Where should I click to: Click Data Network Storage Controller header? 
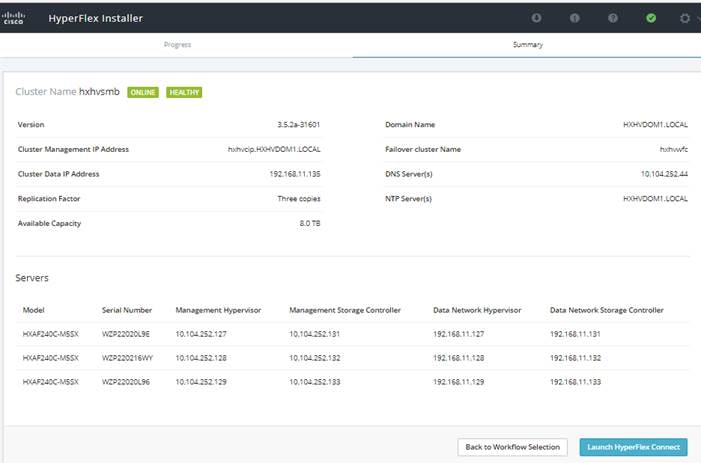click(607, 310)
